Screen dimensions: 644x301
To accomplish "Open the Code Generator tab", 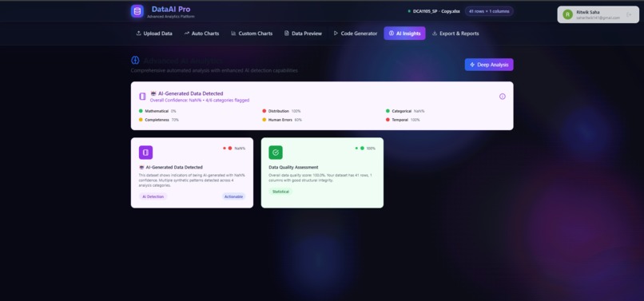I will (356, 34).
